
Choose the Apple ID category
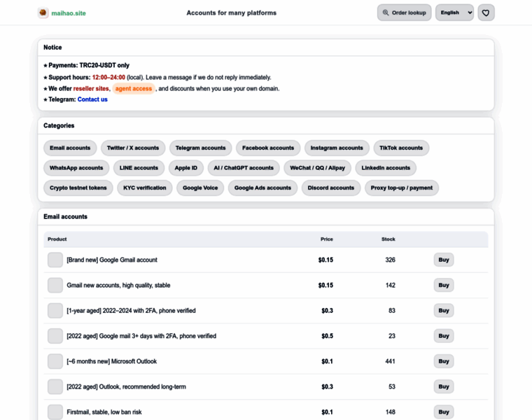186,168
